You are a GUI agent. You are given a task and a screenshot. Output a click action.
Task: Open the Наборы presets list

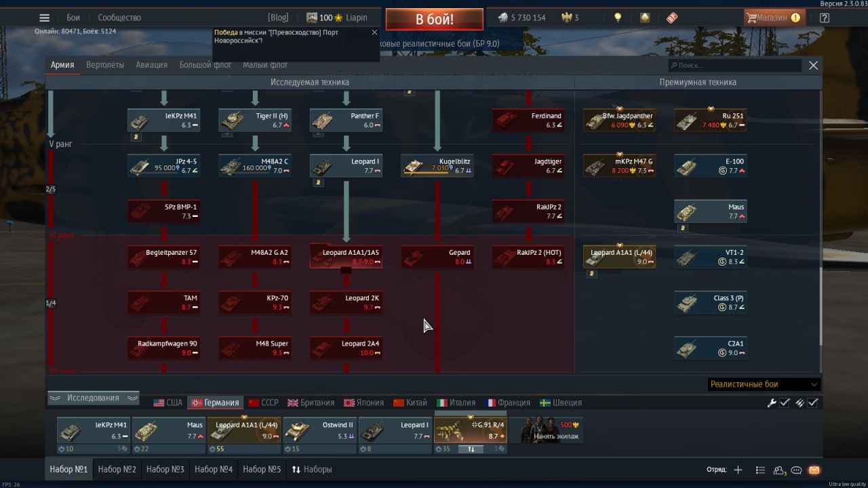pos(312,469)
